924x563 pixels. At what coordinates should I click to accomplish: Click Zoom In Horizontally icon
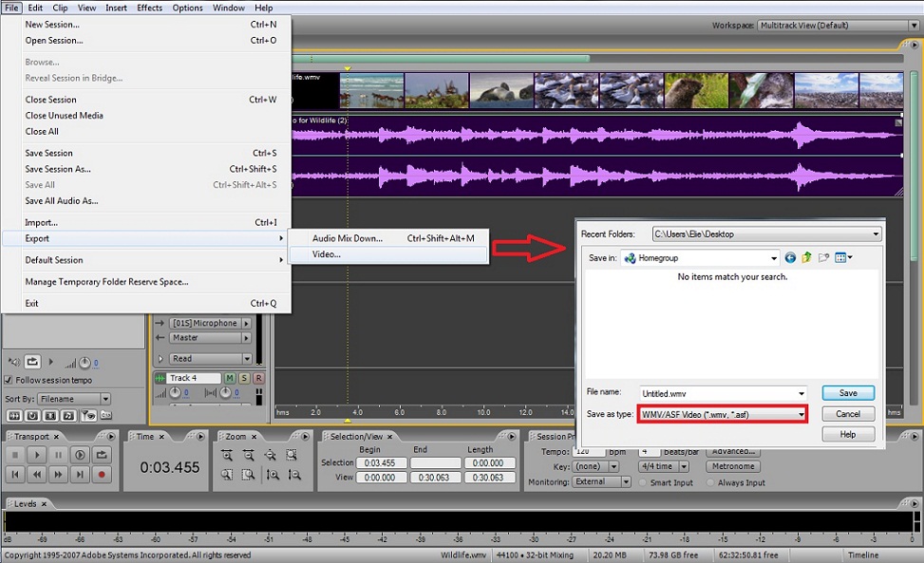227,455
